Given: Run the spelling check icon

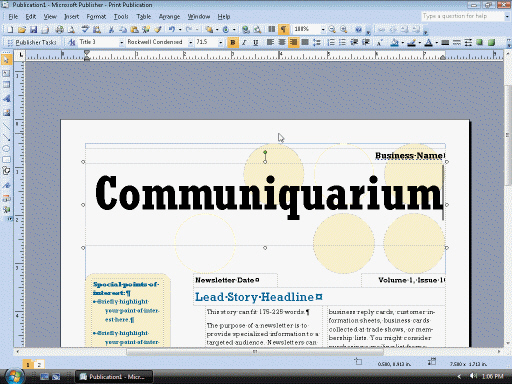Looking at the screenshot, I should click(x=85, y=30).
